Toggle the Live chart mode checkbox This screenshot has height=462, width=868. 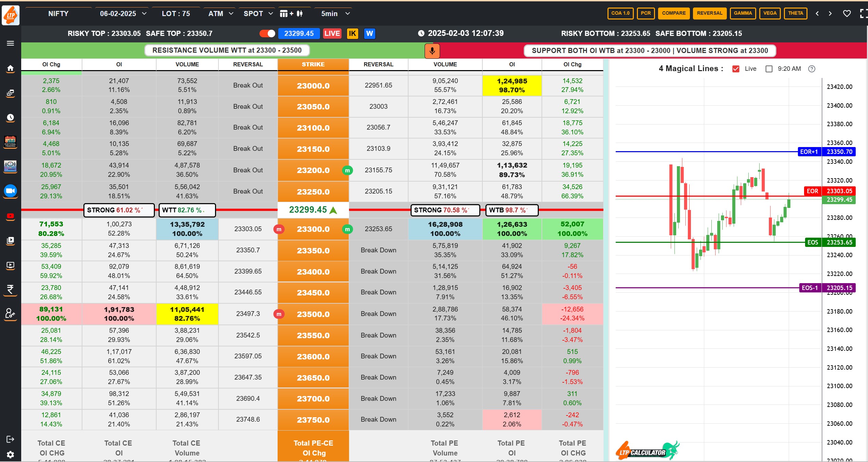point(736,69)
